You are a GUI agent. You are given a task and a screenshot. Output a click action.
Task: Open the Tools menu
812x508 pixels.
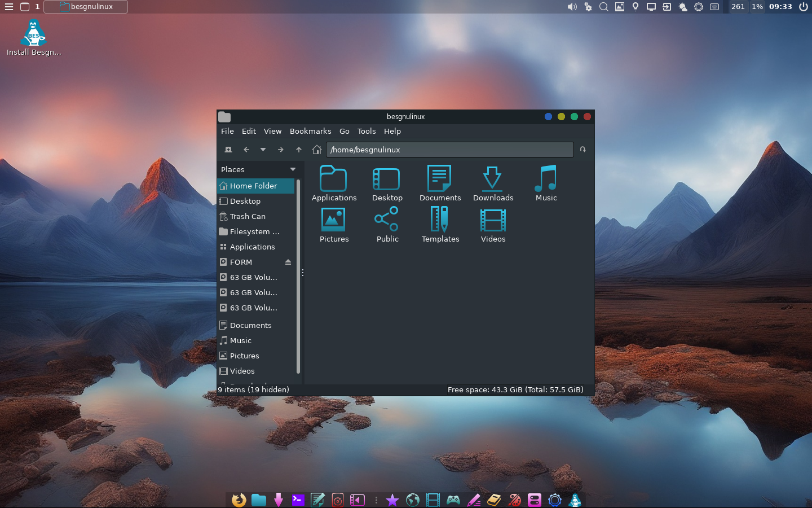click(x=366, y=131)
